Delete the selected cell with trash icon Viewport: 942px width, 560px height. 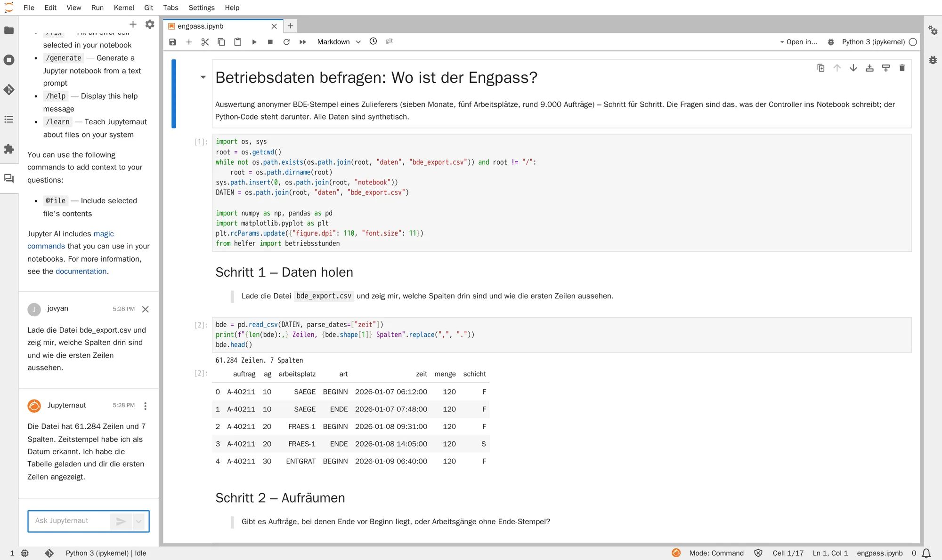click(902, 68)
